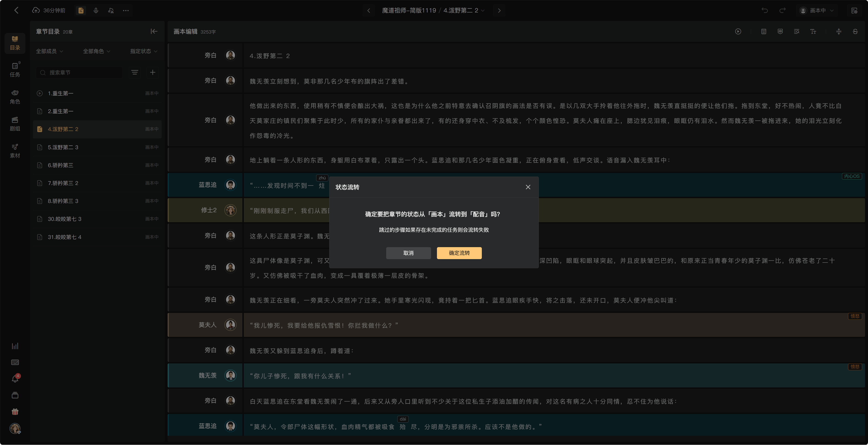Expand the 全部成员 dropdown

(x=50, y=51)
